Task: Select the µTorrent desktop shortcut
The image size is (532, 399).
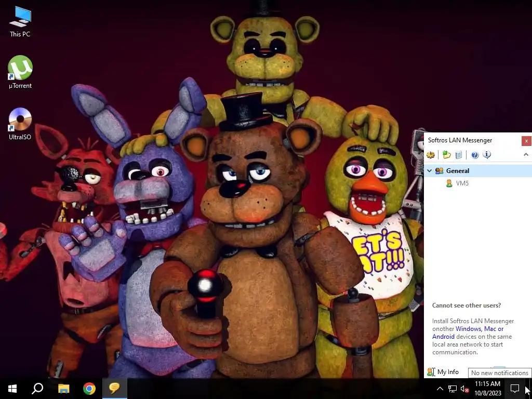Action: tap(20, 72)
